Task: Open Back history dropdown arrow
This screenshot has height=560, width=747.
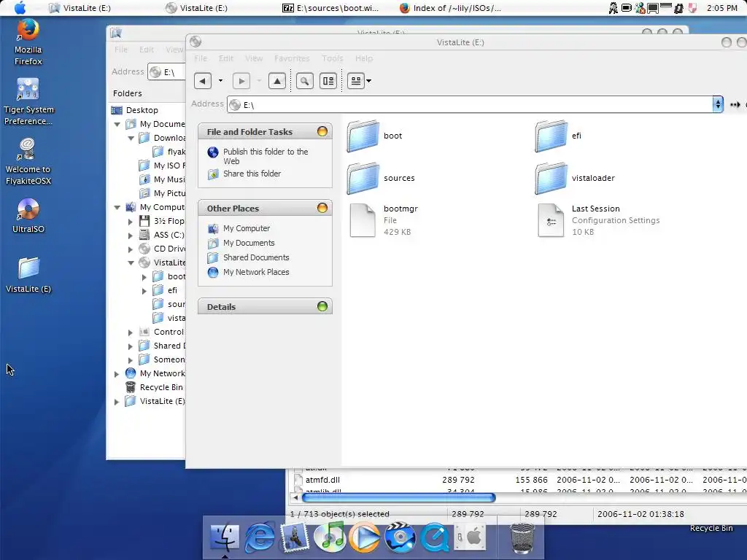Action: pyautogui.click(x=220, y=81)
